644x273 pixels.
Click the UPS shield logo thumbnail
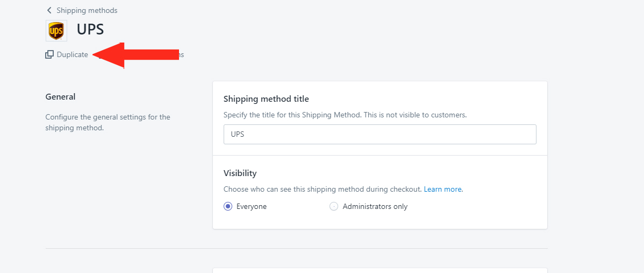point(56,31)
